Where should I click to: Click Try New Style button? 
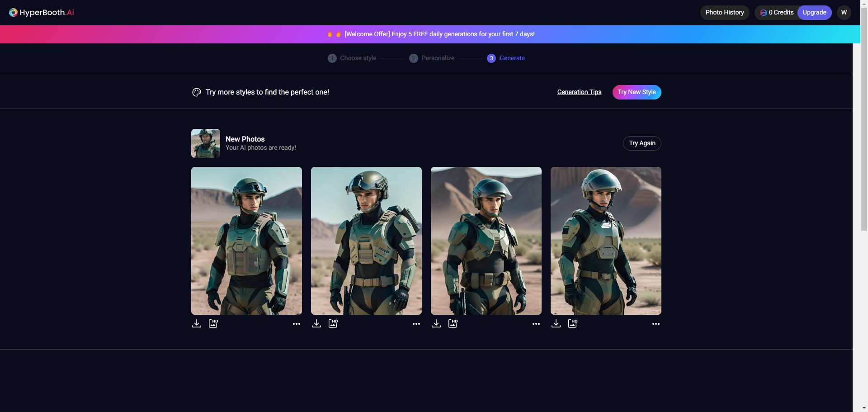point(637,92)
